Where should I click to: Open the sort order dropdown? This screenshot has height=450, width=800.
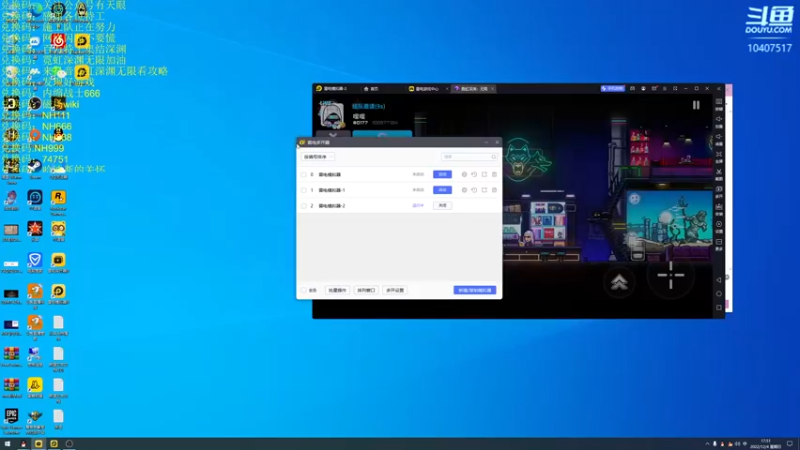click(317, 157)
